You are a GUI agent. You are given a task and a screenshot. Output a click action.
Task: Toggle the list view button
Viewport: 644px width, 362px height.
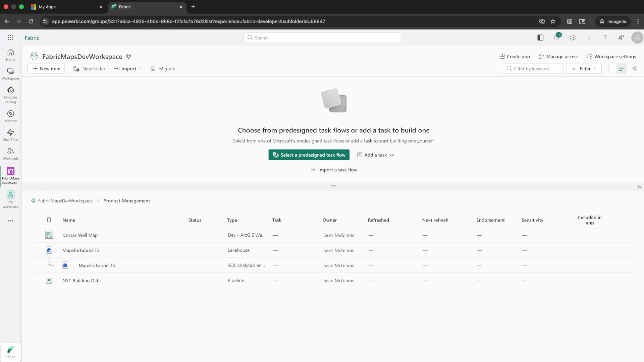(621, 68)
